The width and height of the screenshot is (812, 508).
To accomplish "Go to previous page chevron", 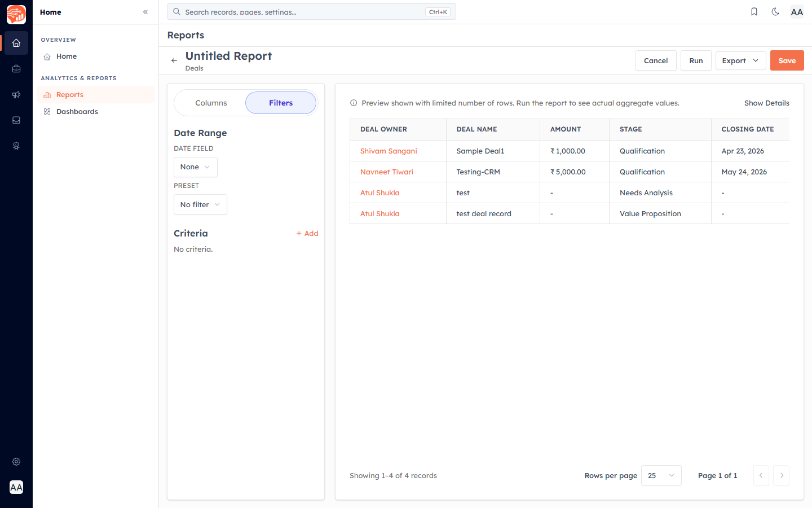I will click(x=761, y=475).
